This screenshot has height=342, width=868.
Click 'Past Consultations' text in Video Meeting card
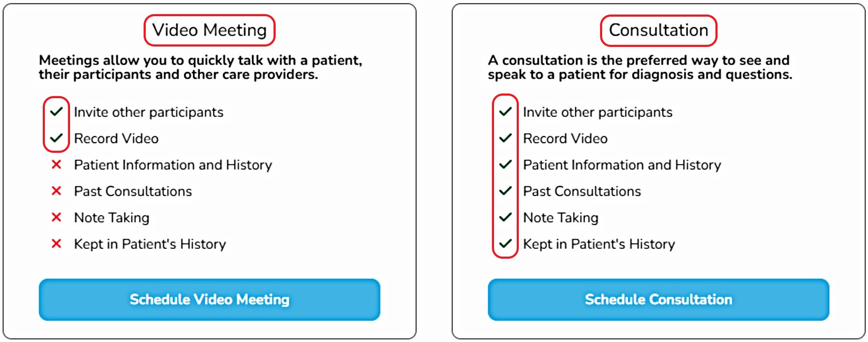[x=133, y=191]
